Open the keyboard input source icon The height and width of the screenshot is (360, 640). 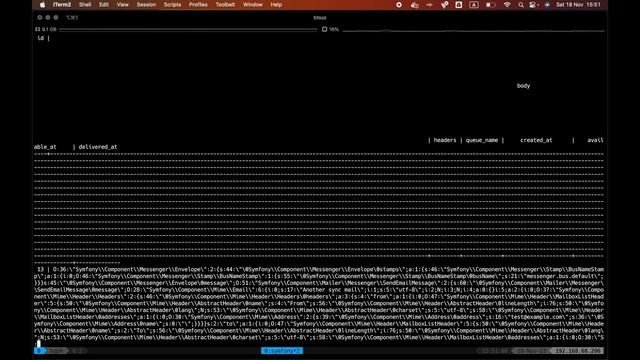coord(474,5)
